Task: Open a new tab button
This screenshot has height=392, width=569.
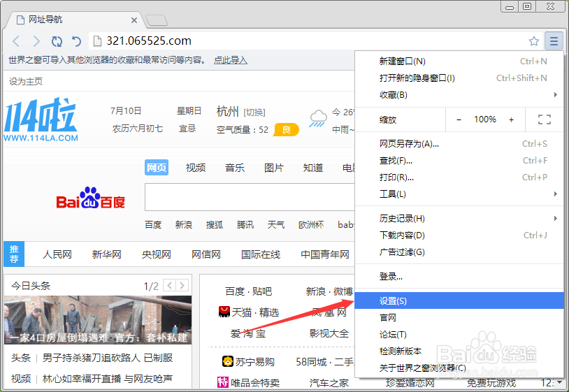Action: 157,20
